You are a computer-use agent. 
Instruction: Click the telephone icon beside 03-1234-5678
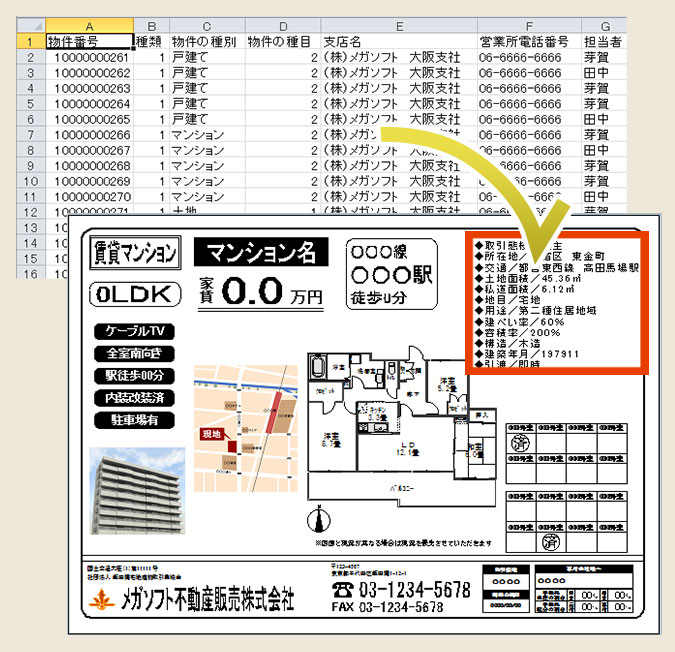pyautogui.click(x=343, y=591)
